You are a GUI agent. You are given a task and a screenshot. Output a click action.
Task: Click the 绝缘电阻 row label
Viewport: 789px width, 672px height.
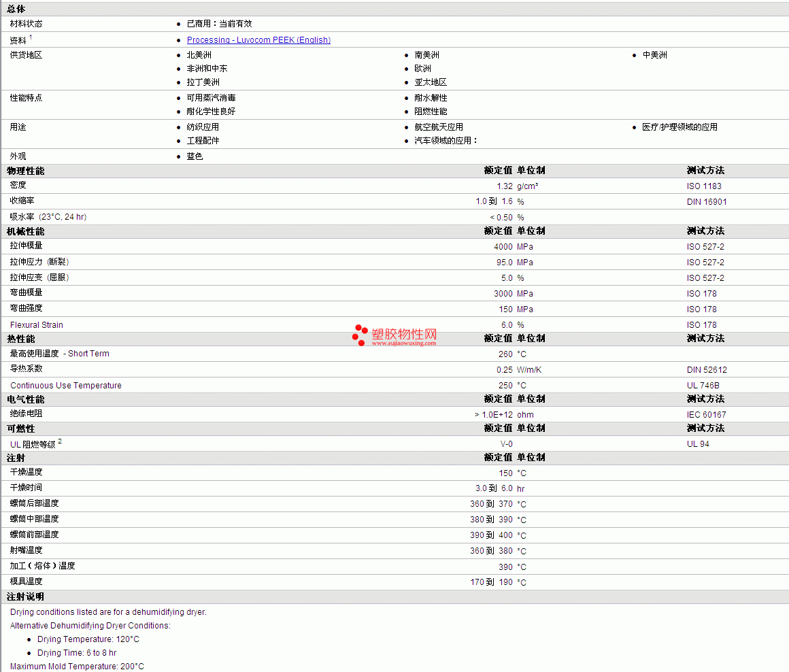(26, 414)
